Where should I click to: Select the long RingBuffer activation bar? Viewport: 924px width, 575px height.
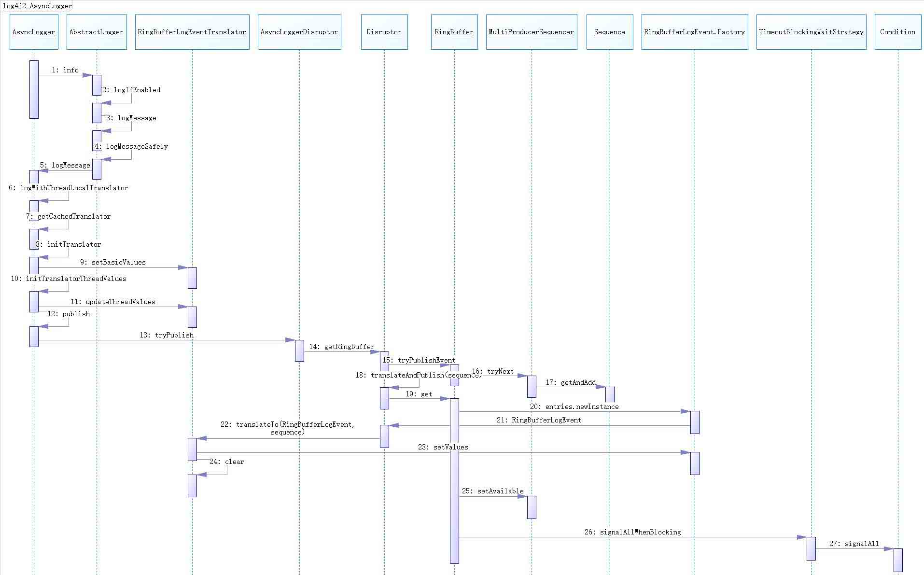454,481
